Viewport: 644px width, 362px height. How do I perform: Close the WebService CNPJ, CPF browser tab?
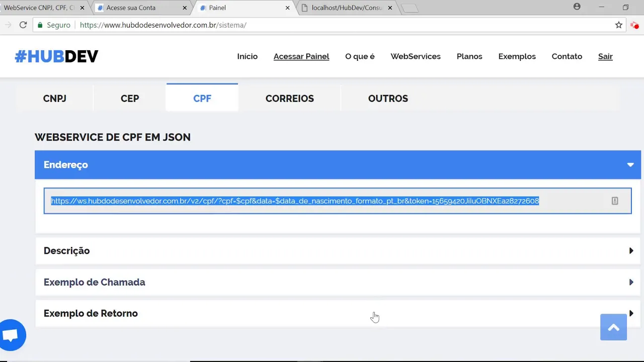coord(82,8)
